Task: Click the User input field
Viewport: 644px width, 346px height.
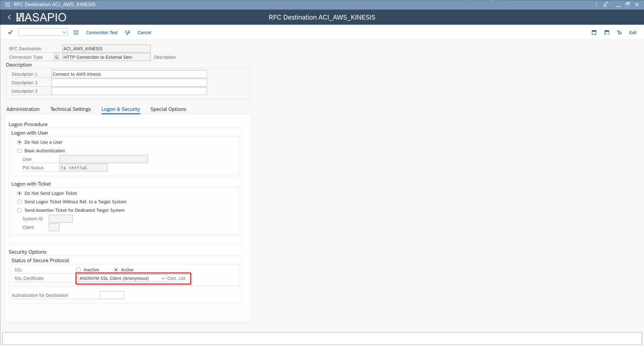Action: pos(104,159)
